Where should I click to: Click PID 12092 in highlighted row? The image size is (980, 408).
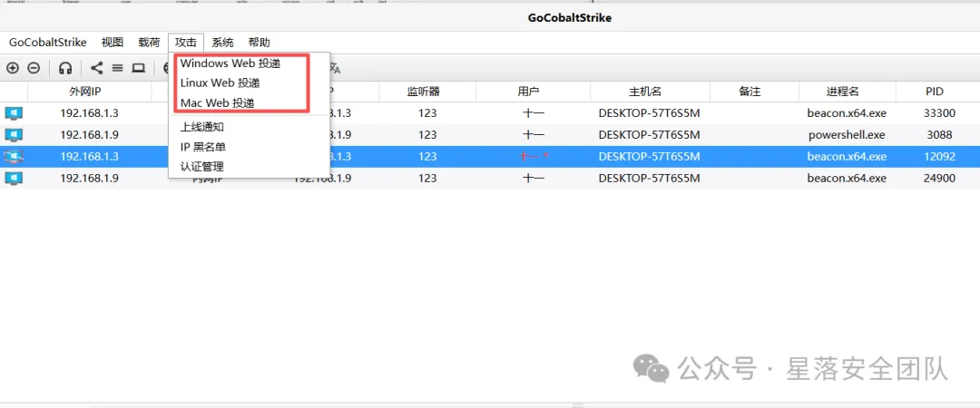(x=939, y=157)
